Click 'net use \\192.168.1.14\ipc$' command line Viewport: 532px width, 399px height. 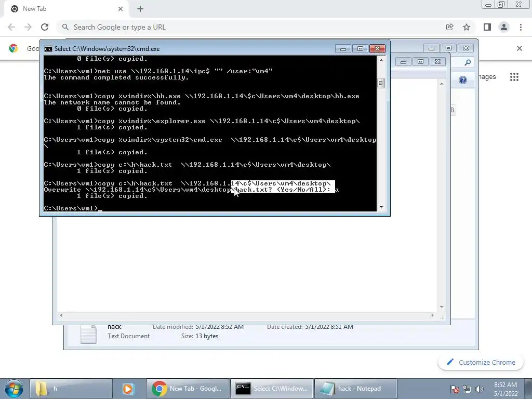click(158, 71)
